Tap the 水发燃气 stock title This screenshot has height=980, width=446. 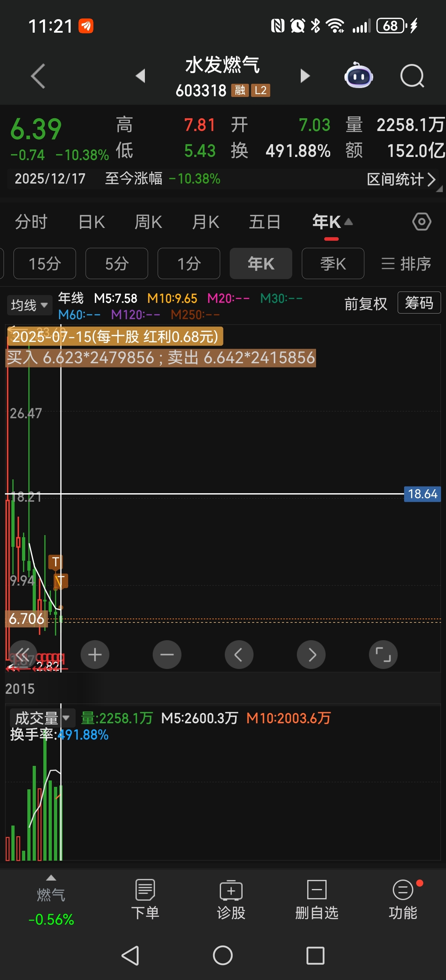click(x=223, y=65)
